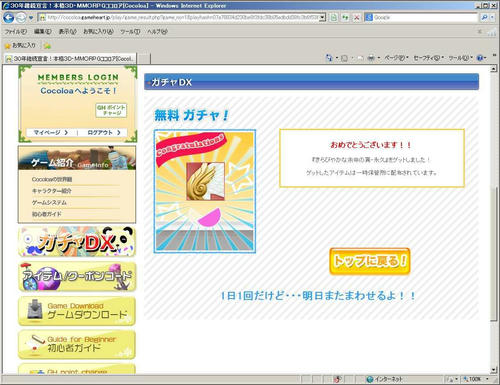Click the green Refresh arrows icon

[345, 17]
